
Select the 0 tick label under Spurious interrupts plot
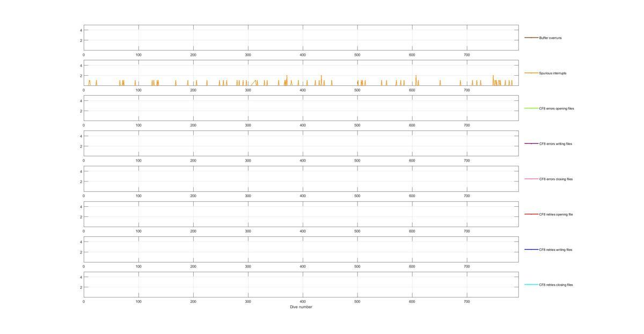(x=84, y=90)
